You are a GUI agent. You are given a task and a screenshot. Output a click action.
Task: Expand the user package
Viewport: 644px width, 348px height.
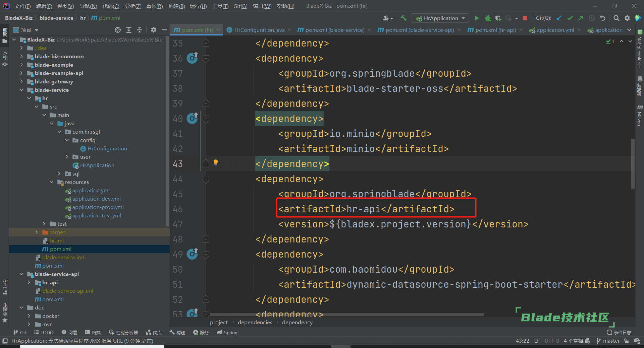pyautogui.click(x=67, y=157)
